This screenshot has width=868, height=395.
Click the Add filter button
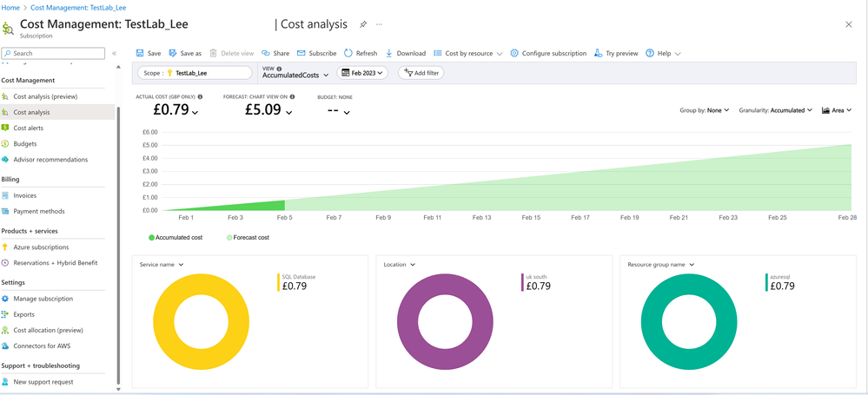tap(421, 72)
